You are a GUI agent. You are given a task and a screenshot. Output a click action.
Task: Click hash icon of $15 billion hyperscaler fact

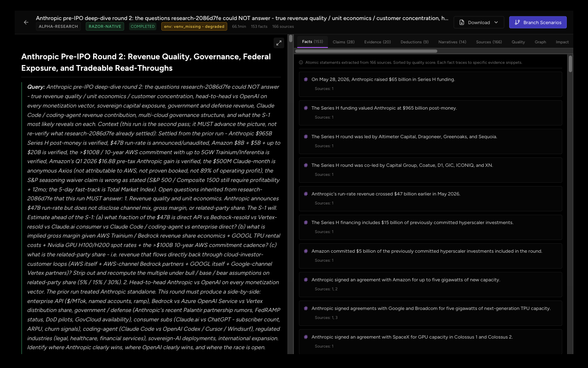click(x=306, y=222)
